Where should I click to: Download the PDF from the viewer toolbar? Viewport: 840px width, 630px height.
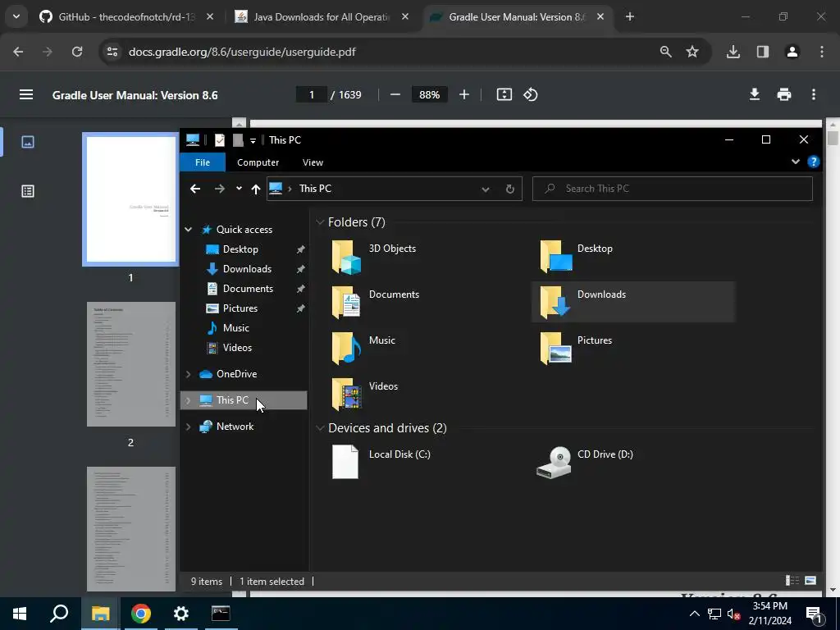(x=755, y=95)
